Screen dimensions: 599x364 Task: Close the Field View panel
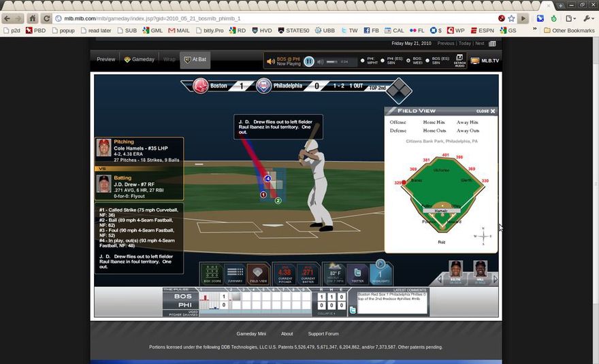[485, 111]
